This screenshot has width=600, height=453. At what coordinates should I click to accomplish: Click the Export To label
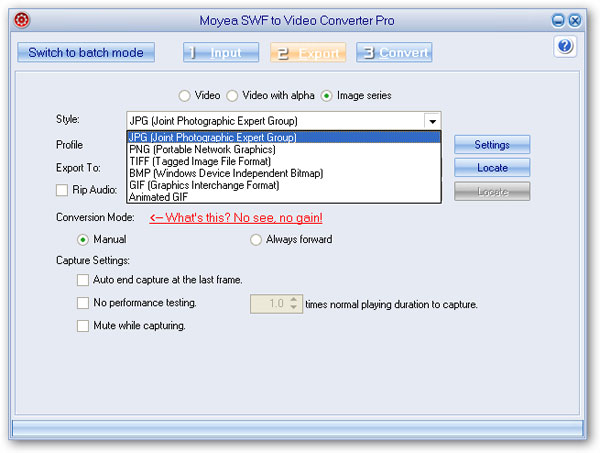[78, 168]
